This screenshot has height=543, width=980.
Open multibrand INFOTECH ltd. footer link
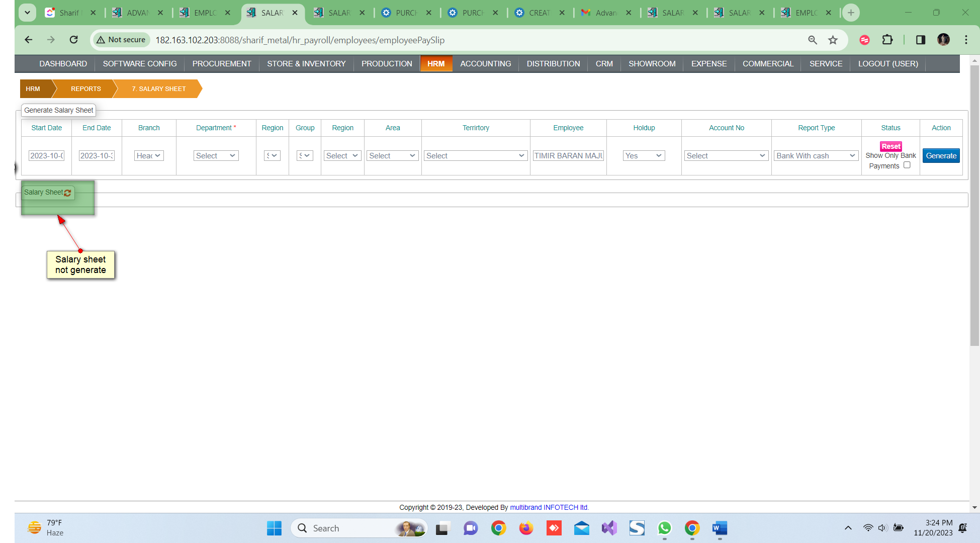pos(549,507)
